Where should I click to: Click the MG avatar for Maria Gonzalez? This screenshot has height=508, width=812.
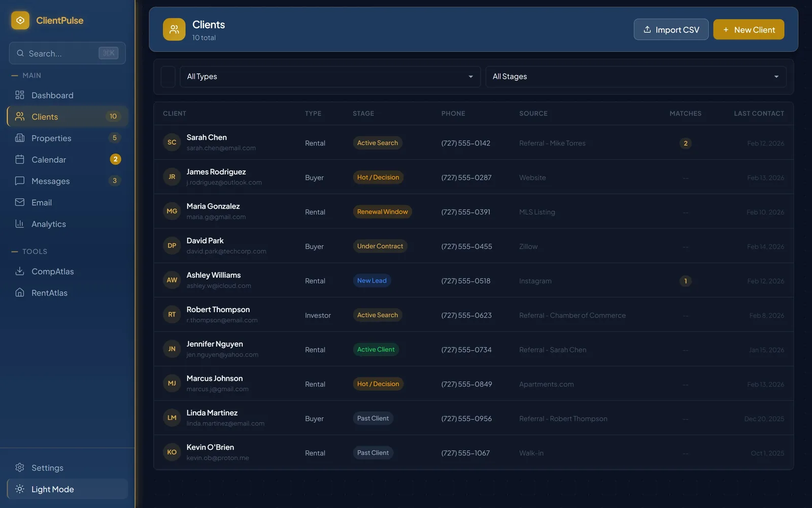pyautogui.click(x=172, y=211)
